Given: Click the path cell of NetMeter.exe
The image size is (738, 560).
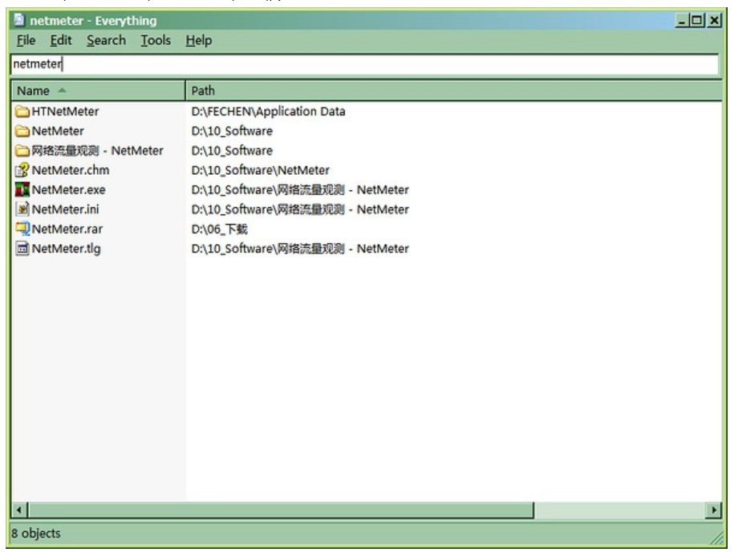Looking at the screenshot, I should [x=300, y=190].
